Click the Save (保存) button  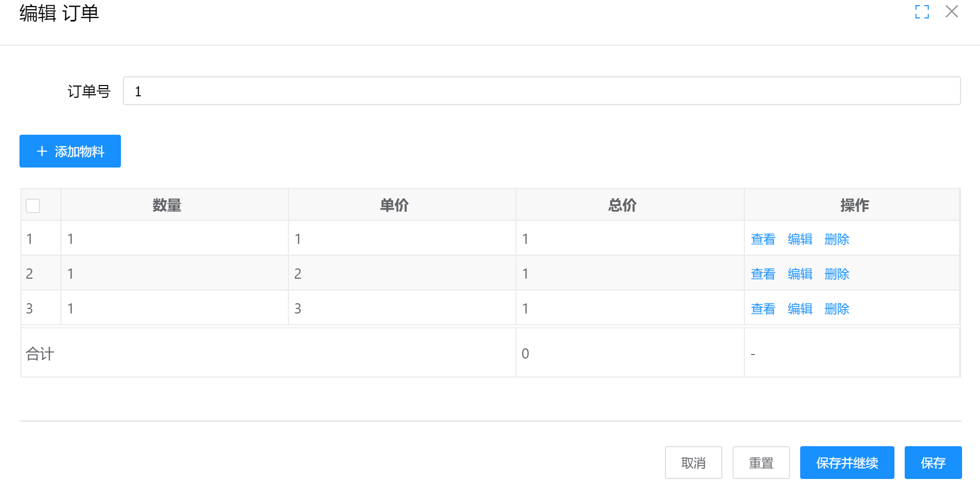click(933, 463)
